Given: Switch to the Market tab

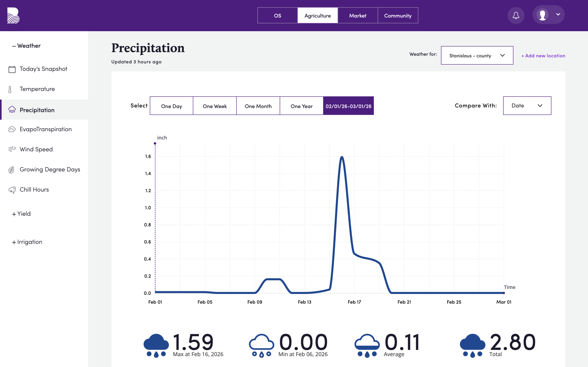Looking at the screenshot, I should coord(358,16).
